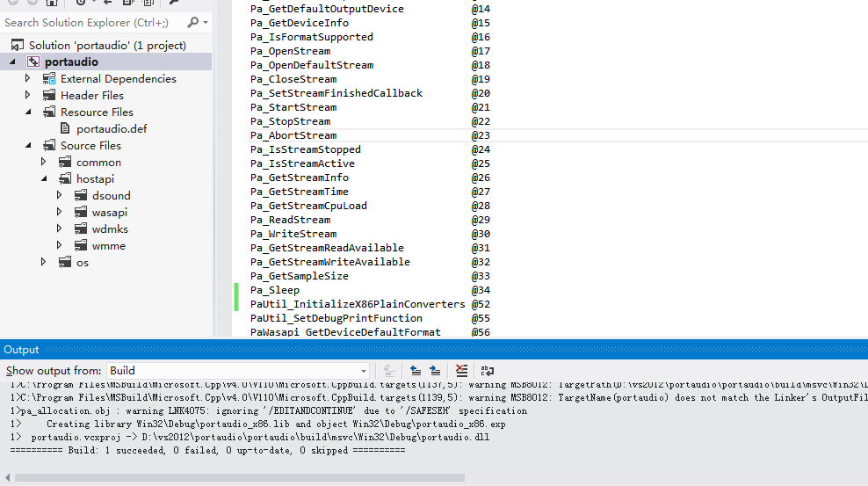Expand the os folder arrow
The image size is (868, 486).
point(43,262)
